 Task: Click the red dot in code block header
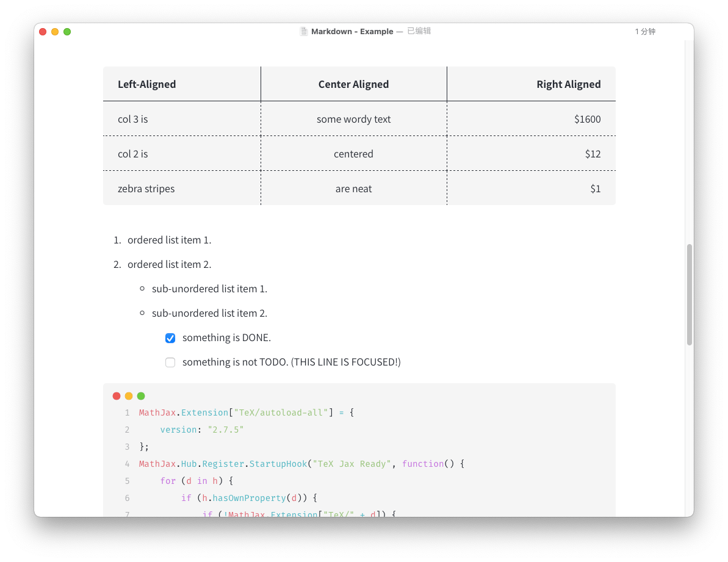pos(117,396)
